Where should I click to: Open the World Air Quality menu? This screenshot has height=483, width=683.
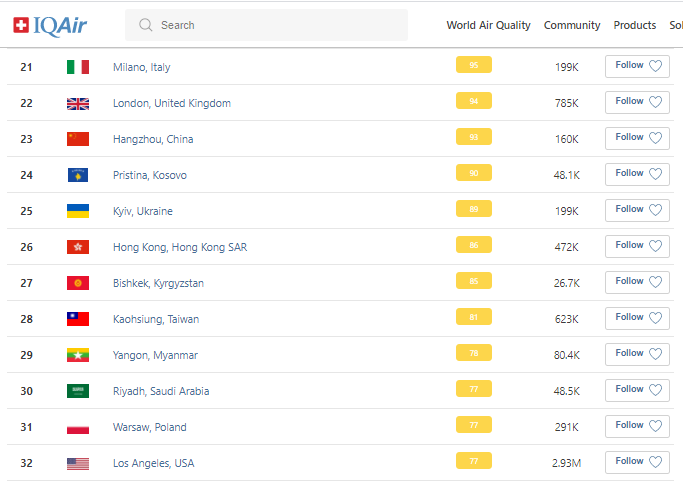click(488, 25)
